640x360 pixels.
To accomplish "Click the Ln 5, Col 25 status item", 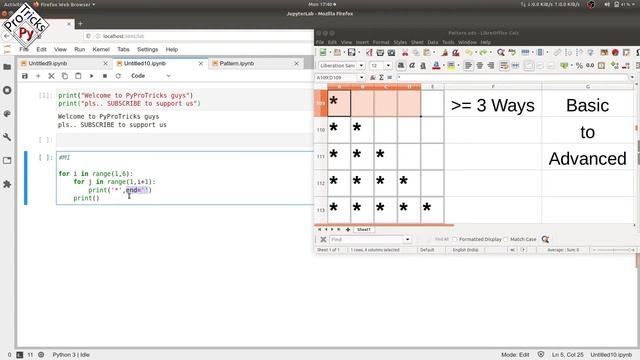I will (567, 355).
